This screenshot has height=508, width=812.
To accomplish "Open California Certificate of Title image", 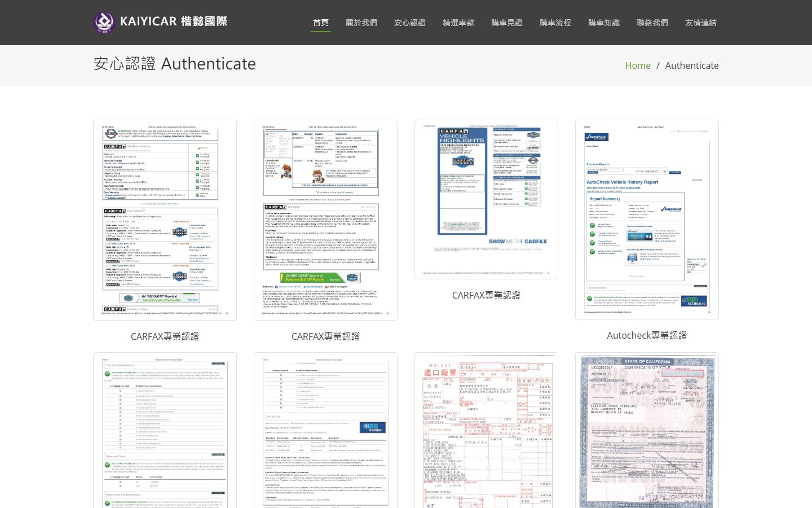I will pyautogui.click(x=647, y=432).
